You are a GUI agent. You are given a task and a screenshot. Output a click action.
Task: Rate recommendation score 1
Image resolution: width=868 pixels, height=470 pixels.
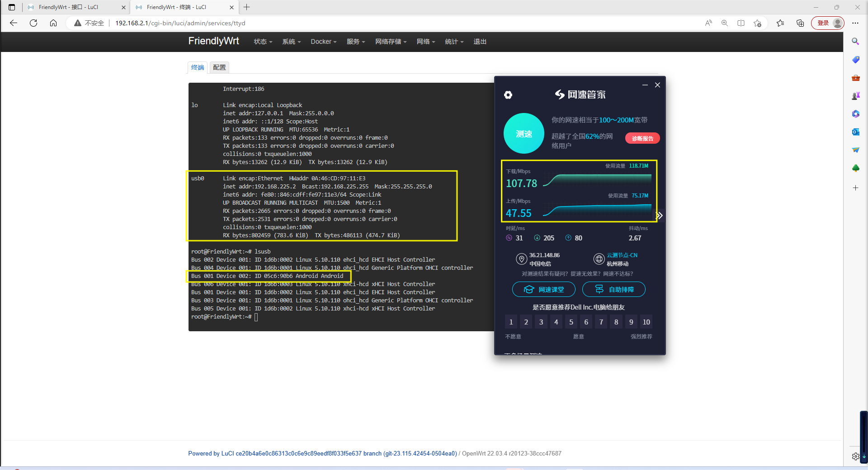pos(511,322)
